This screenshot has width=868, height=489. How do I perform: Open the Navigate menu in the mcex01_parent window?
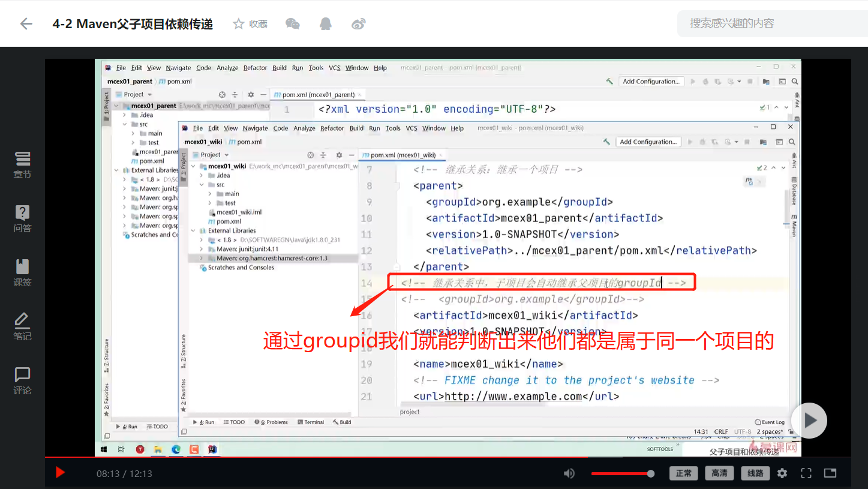[x=178, y=68]
